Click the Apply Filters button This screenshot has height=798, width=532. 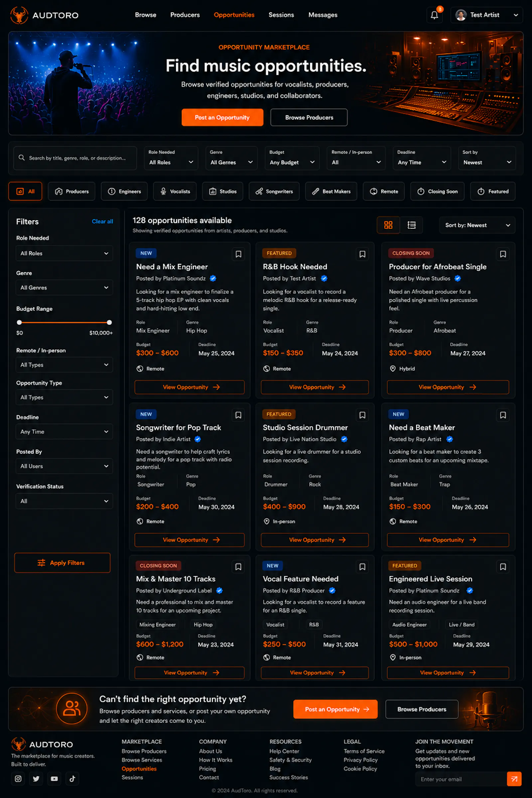point(63,563)
